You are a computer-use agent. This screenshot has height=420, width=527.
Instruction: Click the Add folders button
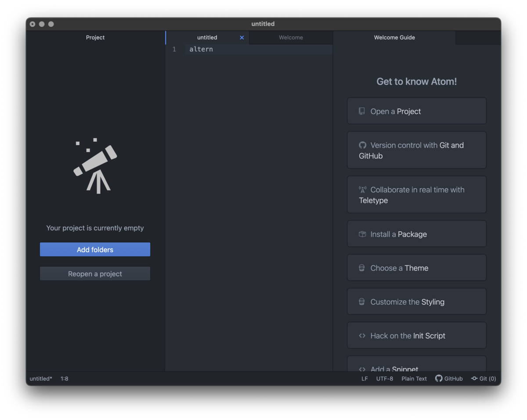[95, 250]
